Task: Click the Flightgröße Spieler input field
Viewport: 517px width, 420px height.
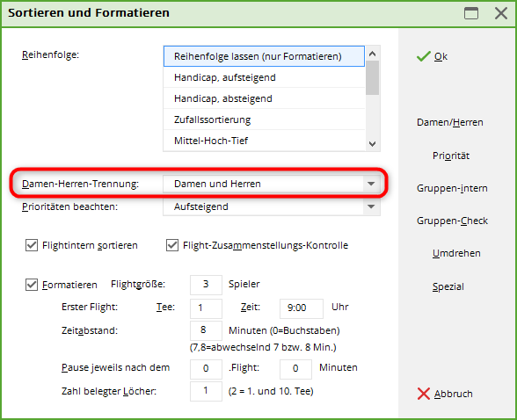Action: click(206, 285)
